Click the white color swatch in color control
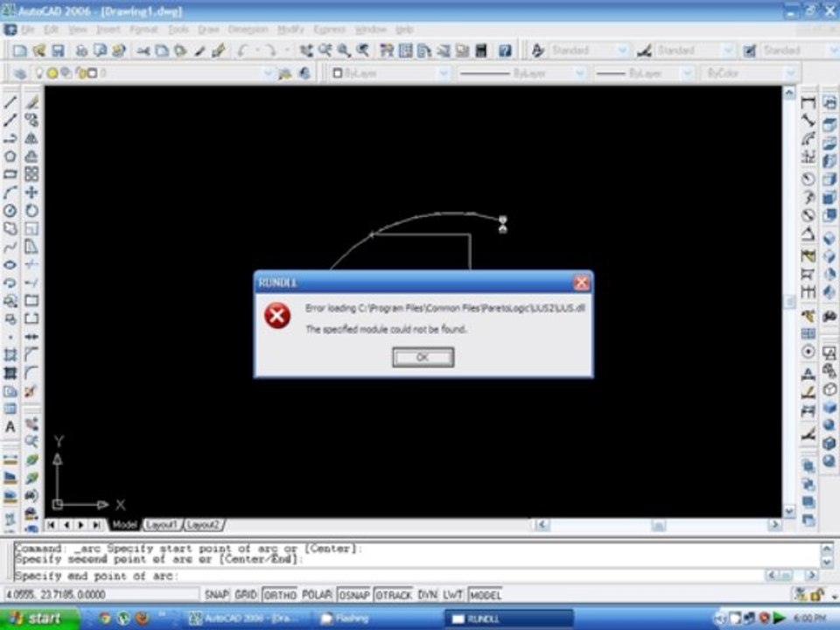This screenshot has height=630, width=840. point(338,73)
